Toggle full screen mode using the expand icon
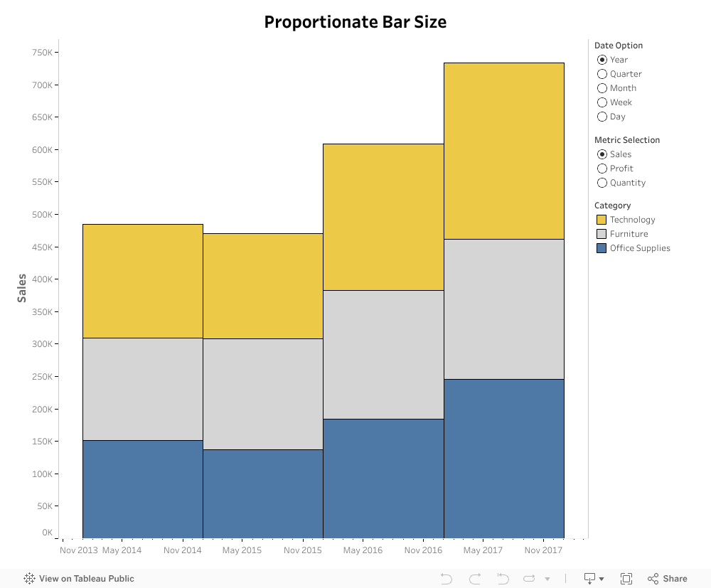Image resolution: width=711 pixels, height=588 pixels. [628, 578]
